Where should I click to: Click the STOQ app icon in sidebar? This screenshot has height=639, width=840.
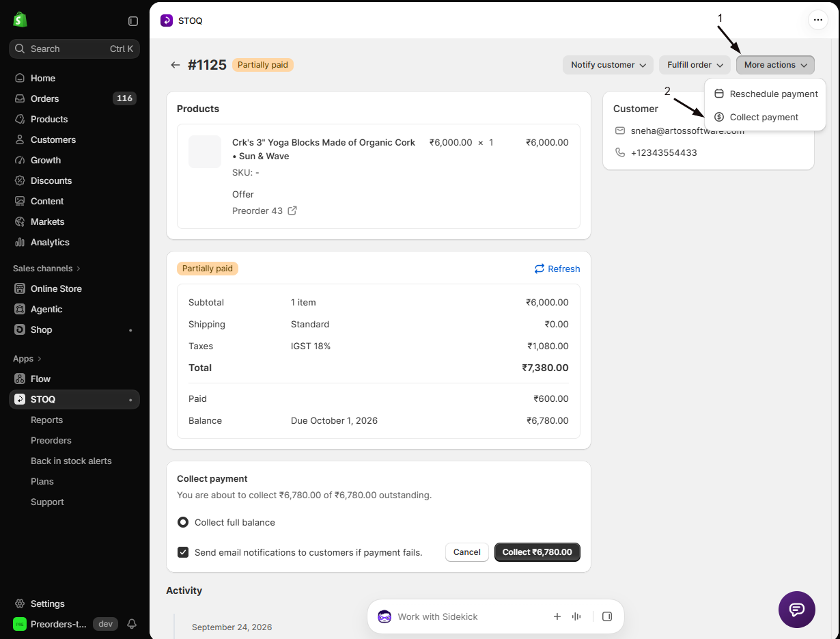tap(20, 399)
